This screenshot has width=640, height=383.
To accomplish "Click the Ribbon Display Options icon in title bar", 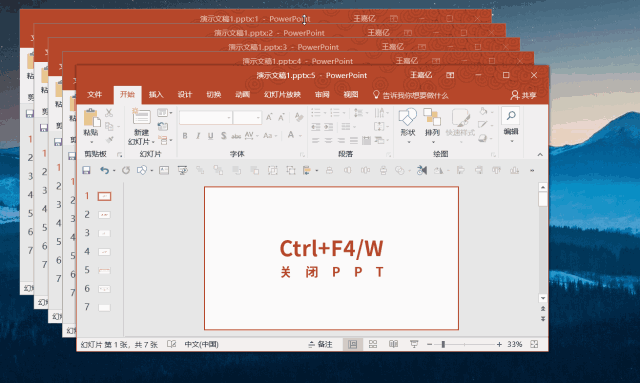I will pos(450,75).
